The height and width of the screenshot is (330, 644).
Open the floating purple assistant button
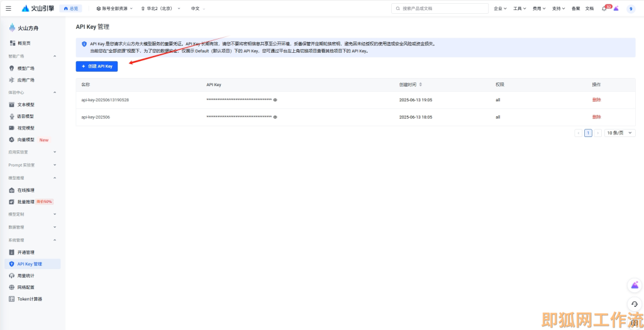(x=635, y=285)
